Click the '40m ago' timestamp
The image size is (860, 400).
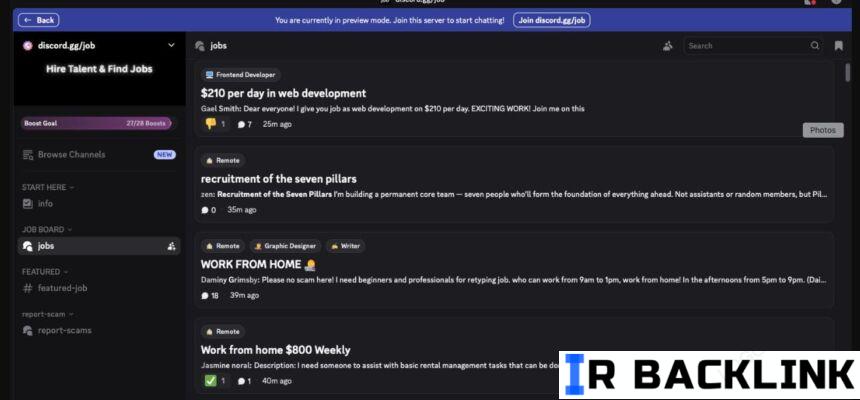point(276,381)
